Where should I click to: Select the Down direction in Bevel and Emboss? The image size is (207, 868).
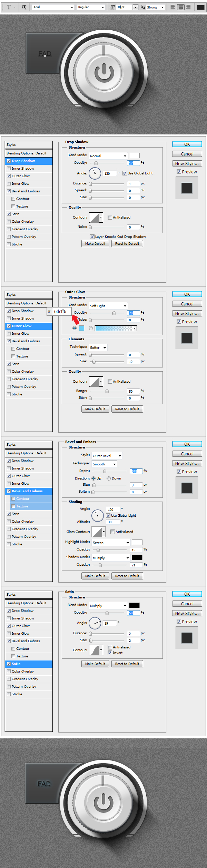tap(109, 478)
